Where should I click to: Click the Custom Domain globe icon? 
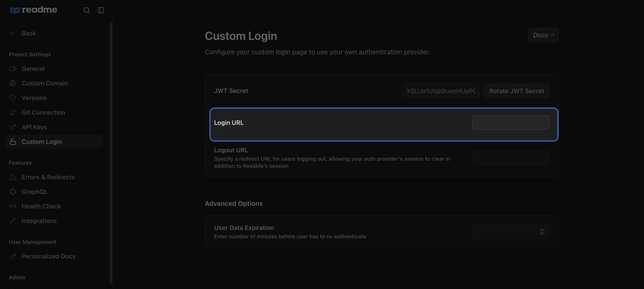pos(13,83)
